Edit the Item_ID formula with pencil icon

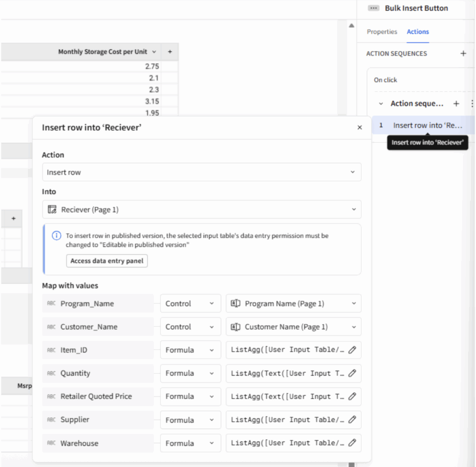pyautogui.click(x=352, y=350)
